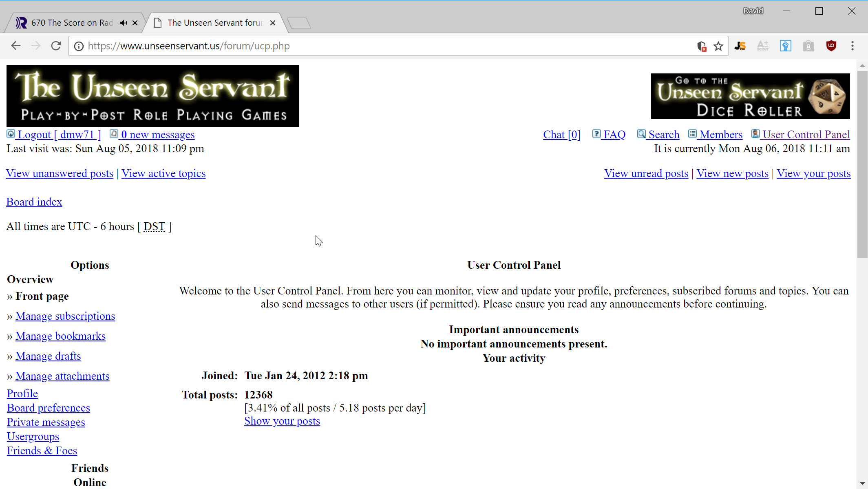The width and height of the screenshot is (868, 489).
Task: Click the Manage subscriptions link
Action: (x=66, y=316)
